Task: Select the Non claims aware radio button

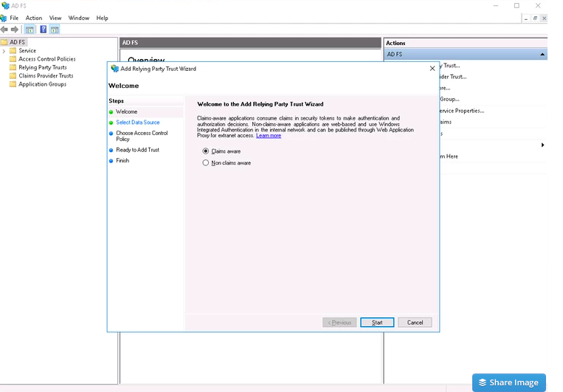Action: pos(205,162)
